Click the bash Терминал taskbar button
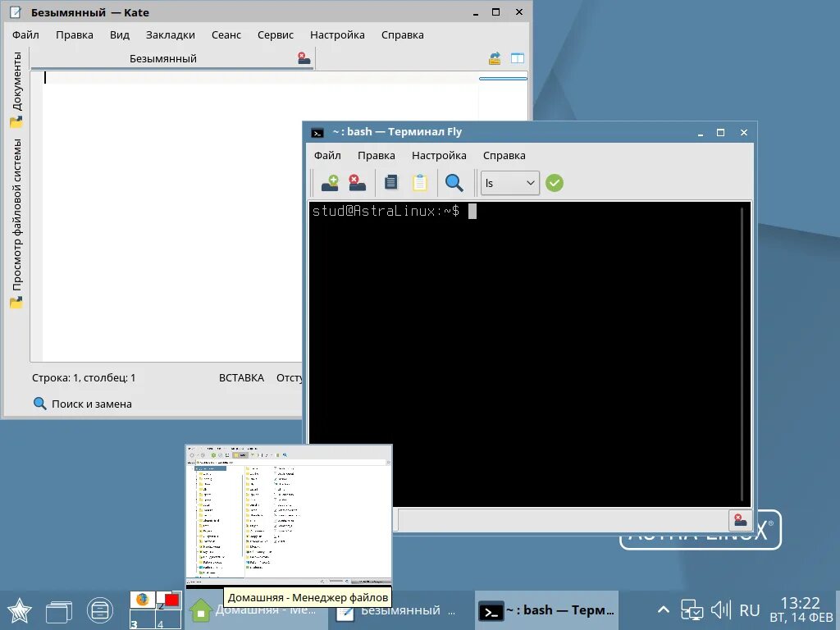The width and height of the screenshot is (840, 630). pos(546,610)
